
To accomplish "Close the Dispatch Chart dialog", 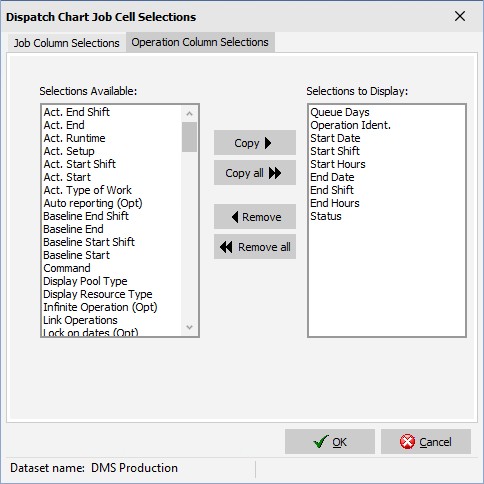I will pos(460,16).
